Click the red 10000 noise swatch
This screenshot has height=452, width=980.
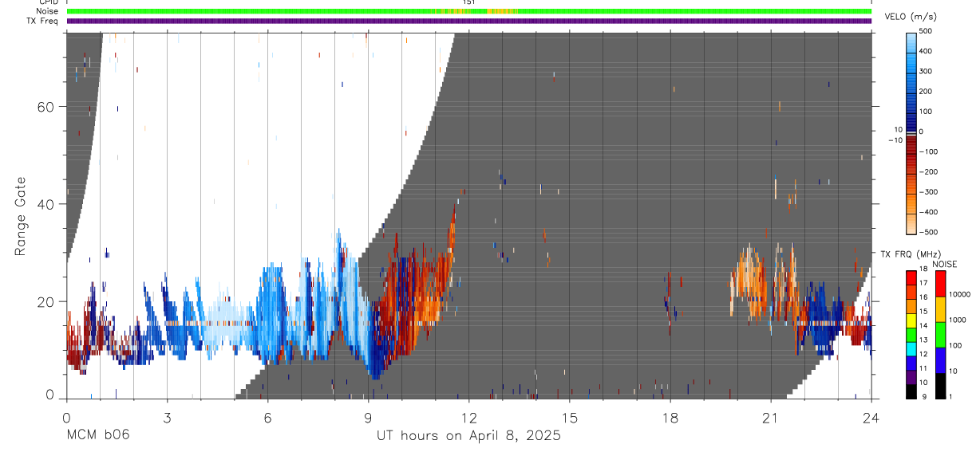939,283
